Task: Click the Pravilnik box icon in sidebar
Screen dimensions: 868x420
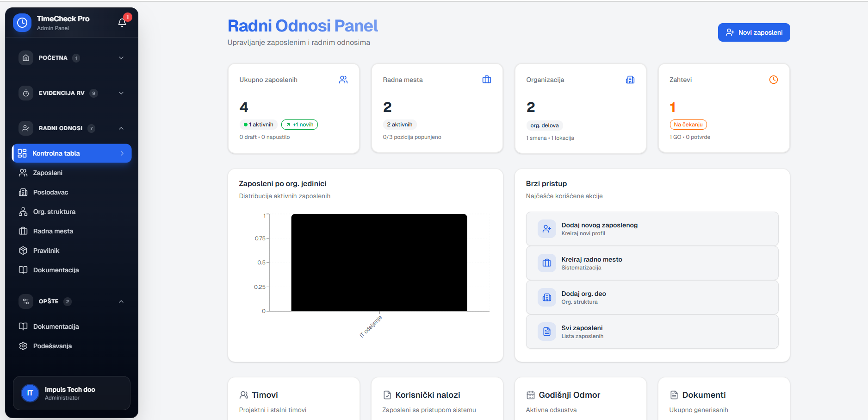Action: click(23, 251)
